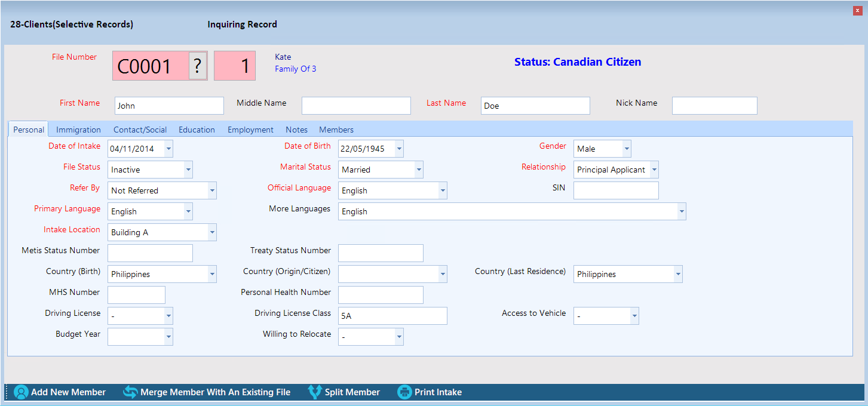
Task: Open the Marital Status dropdown
Action: point(418,170)
